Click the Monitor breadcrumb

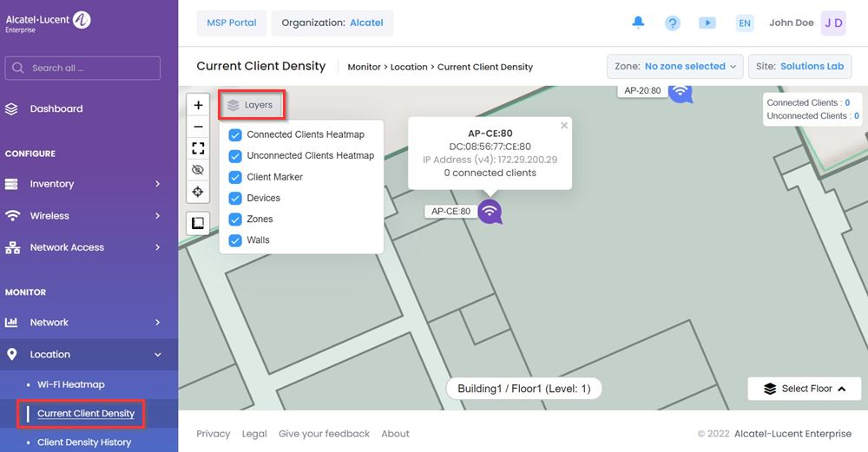pos(364,67)
